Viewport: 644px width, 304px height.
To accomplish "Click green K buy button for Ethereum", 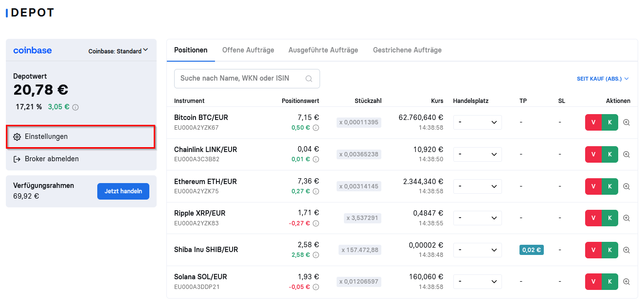I will pyautogui.click(x=610, y=186).
